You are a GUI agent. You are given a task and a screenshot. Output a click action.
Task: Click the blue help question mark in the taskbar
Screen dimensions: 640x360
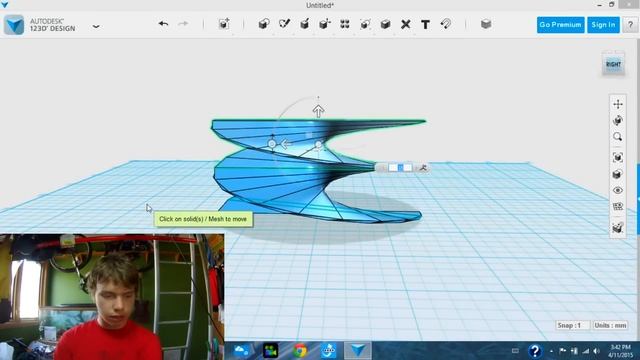click(535, 351)
